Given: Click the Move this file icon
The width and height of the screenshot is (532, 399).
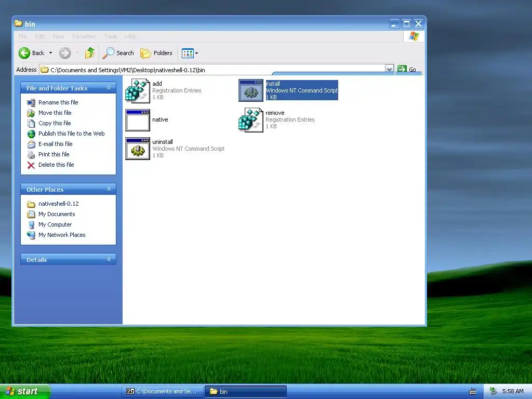Looking at the screenshot, I should pos(31,113).
